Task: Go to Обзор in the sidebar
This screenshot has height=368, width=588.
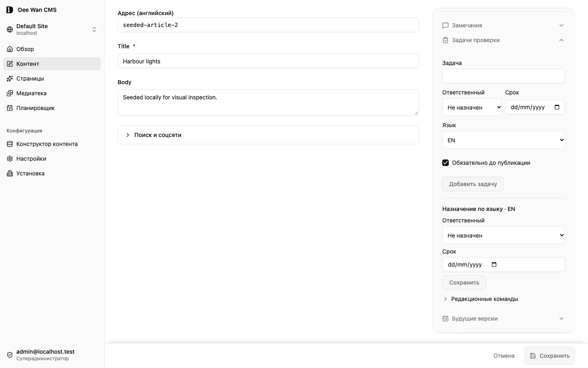Action: [x=52, y=49]
